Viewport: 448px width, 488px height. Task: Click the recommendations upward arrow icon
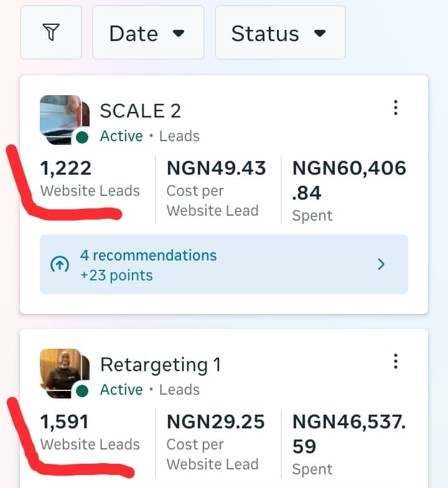pyautogui.click(x=59, y=265)
